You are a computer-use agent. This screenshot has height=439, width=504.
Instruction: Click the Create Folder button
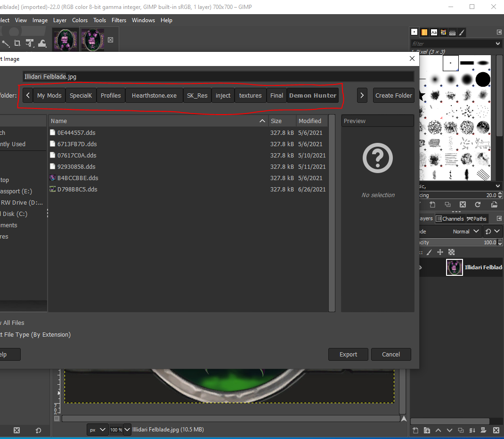pyautogui.click(x=393, y=95)
